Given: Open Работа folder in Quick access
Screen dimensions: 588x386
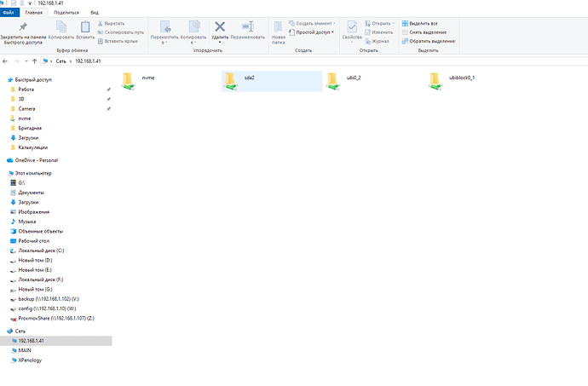Looking at the screenshot, I should click(x=26, y=89).
